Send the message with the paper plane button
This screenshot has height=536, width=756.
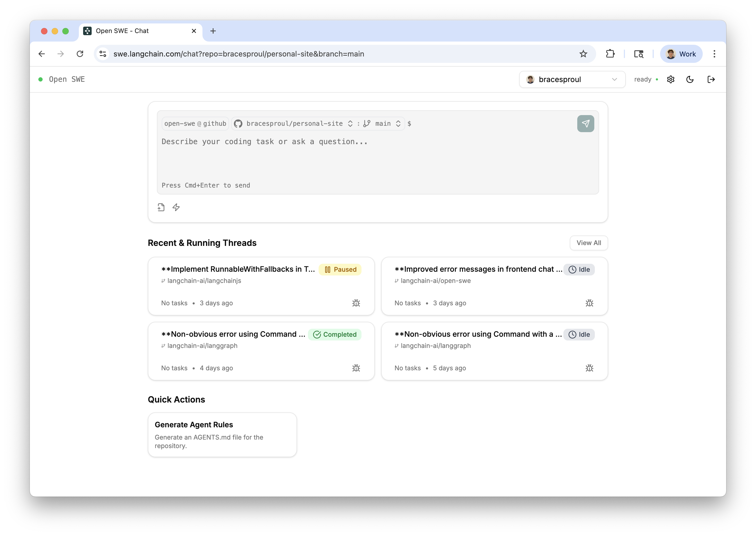pos(586,123)
